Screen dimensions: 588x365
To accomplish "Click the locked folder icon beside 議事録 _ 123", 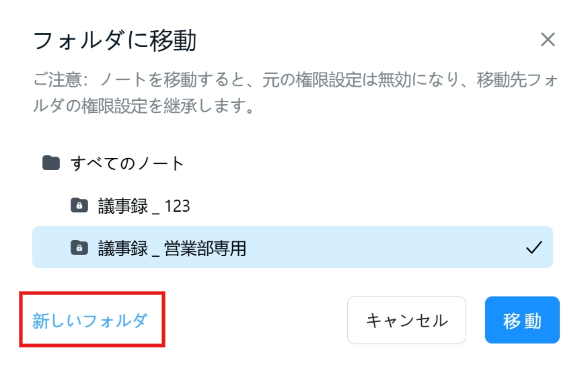I will (79, 206).
